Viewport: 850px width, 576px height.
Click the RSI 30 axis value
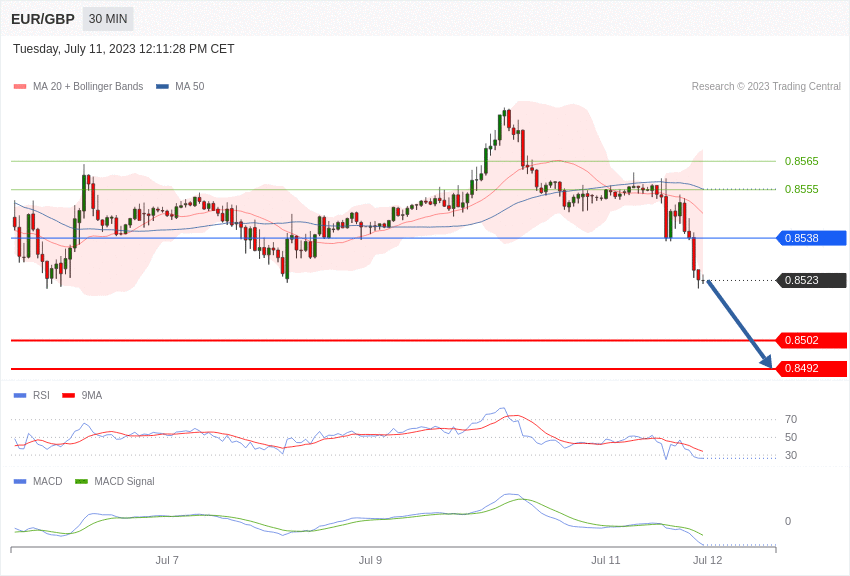(x=791, y=455)
